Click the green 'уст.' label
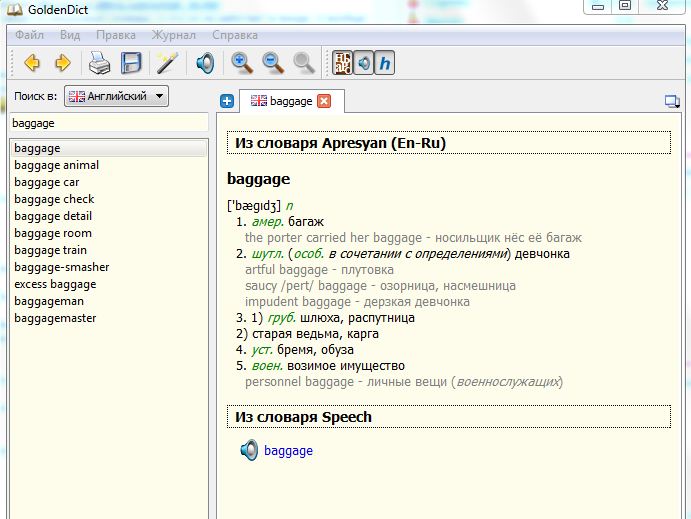The height and width of the screenshot is (519, 691). (x=262, y=350)
